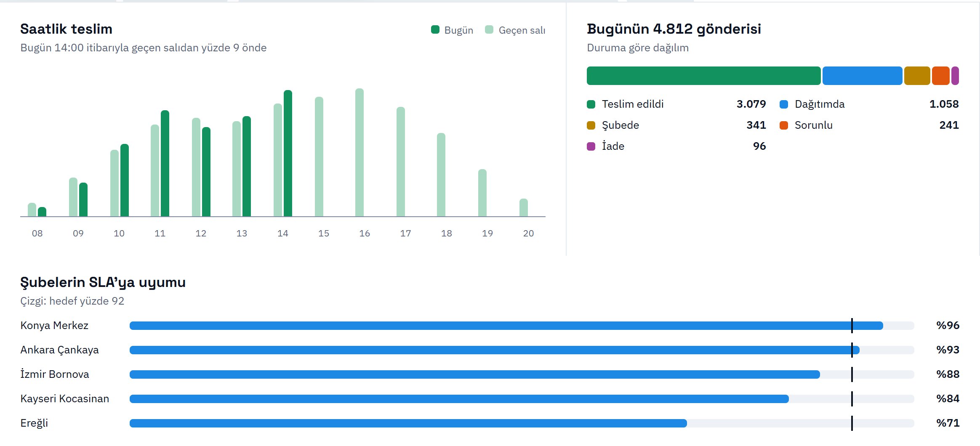The width and height of the screenshot is (980, 446).
Task: Click the '12' hour axis label
Action: click(x=201, y=234)
